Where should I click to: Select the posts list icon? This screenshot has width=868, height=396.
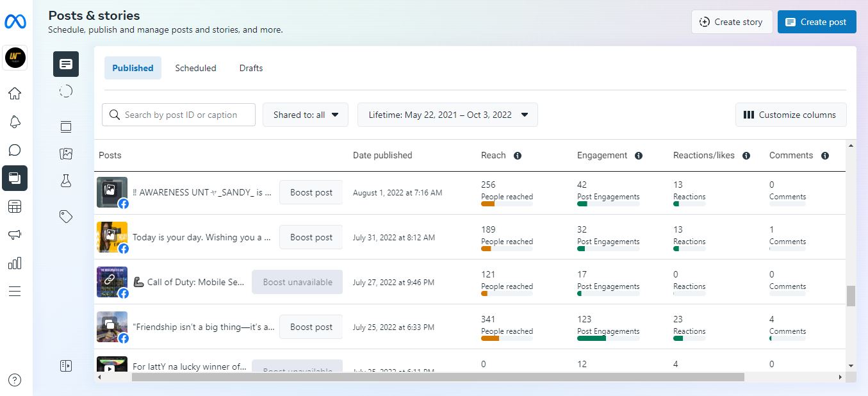pos(66,64)
